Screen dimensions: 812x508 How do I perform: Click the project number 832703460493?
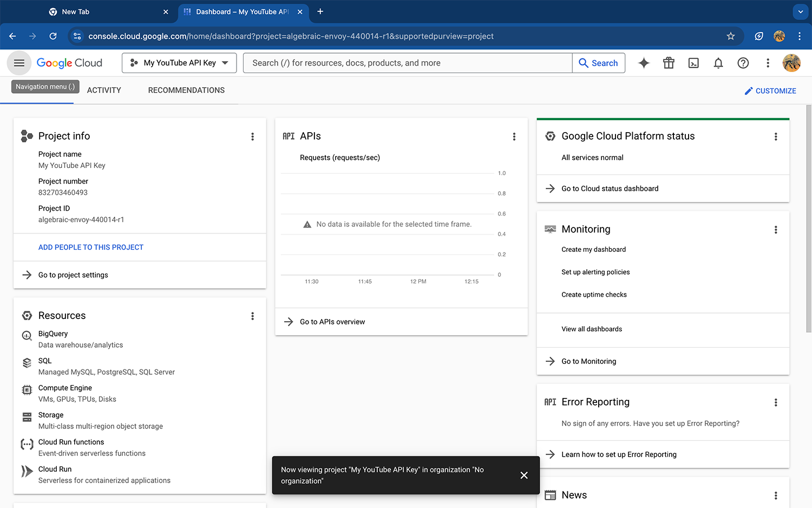click(63, 193)
